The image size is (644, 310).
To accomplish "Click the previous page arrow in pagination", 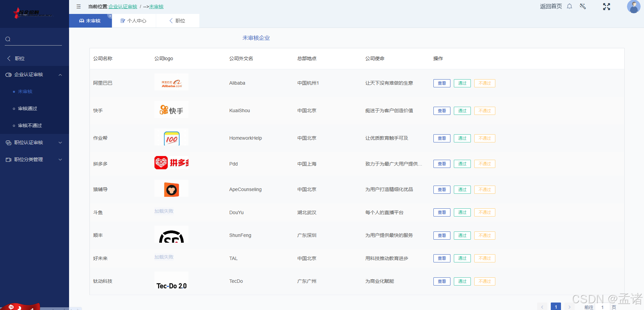I will tap(542, 307).
